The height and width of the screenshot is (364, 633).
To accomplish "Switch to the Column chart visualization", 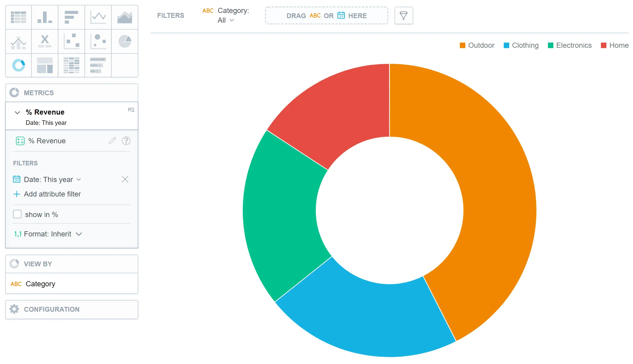I will click(x=45, y=17).
